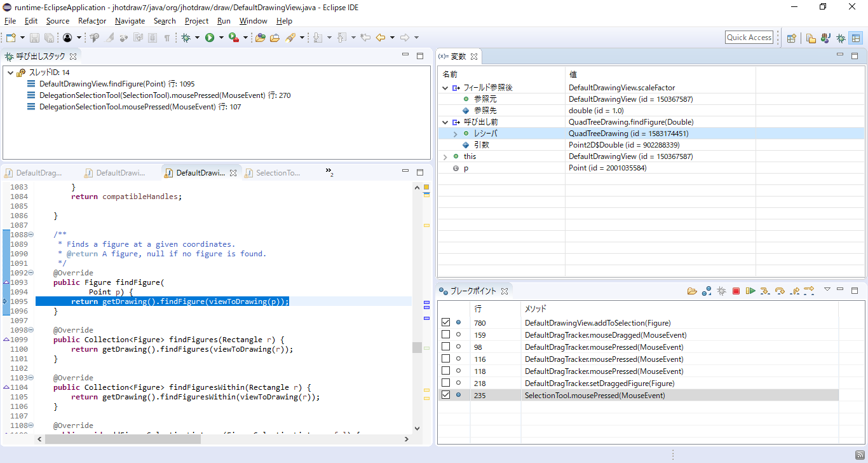Fold the findFigures method at line 1098
Image resolution: width=868 pixels, height=463 pixels.
coord(31,330)
